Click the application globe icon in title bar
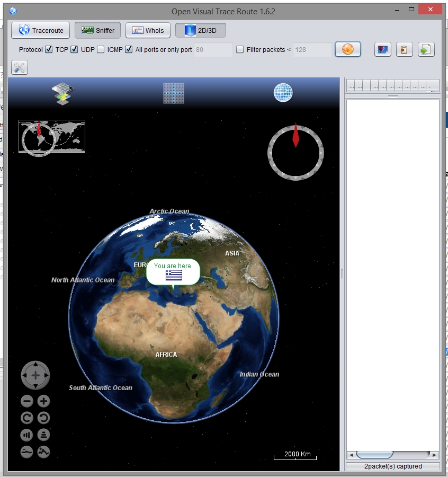The height and width of the screenshot is (477, 448). pyautogui.click(x=13, y=11)
